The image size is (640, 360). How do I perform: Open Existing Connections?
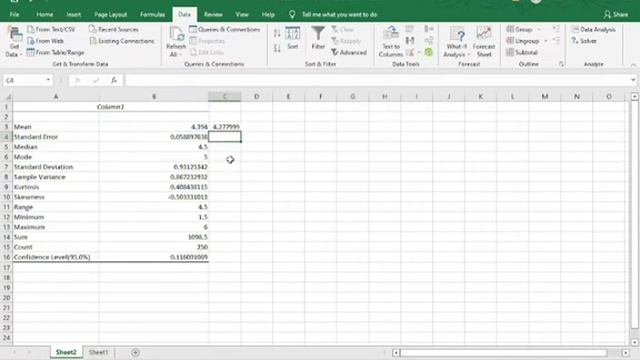[x=122, y=41]
